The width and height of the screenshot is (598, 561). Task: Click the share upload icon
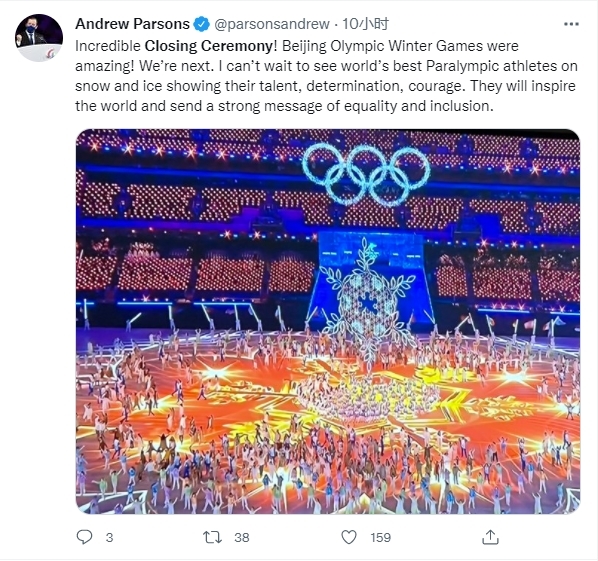(490, 537)
